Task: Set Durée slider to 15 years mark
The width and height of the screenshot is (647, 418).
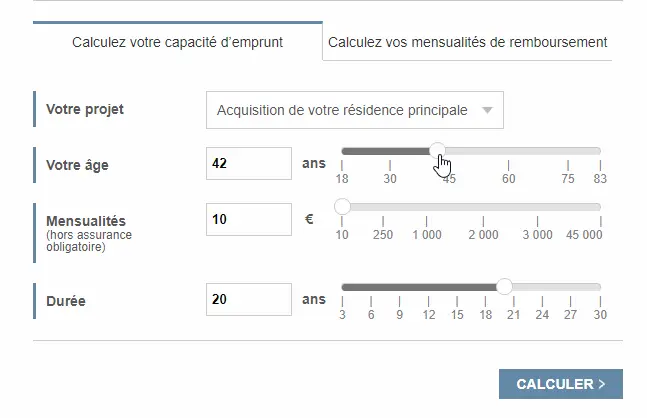Action: click(x=457, y=287)
